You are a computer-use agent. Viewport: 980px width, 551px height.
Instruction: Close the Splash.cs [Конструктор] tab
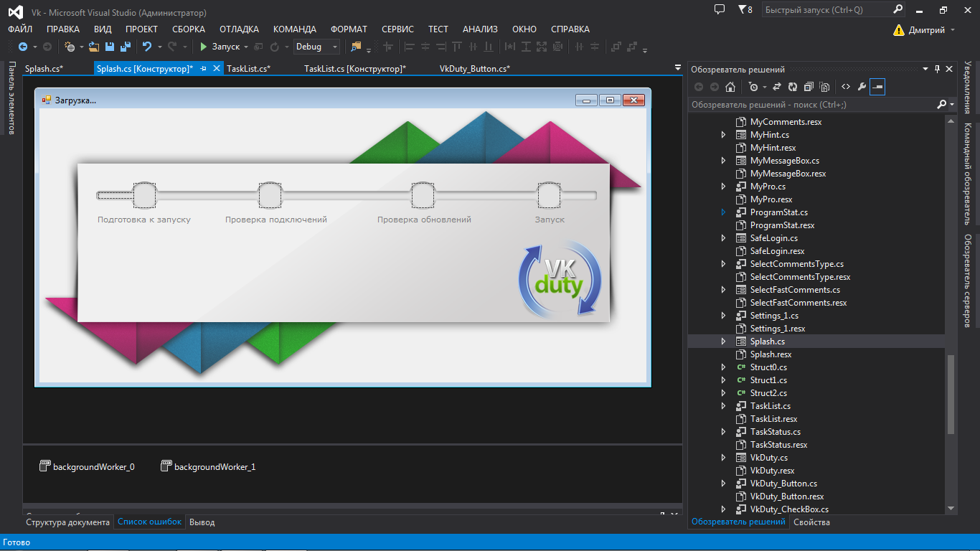coord(217,69)
